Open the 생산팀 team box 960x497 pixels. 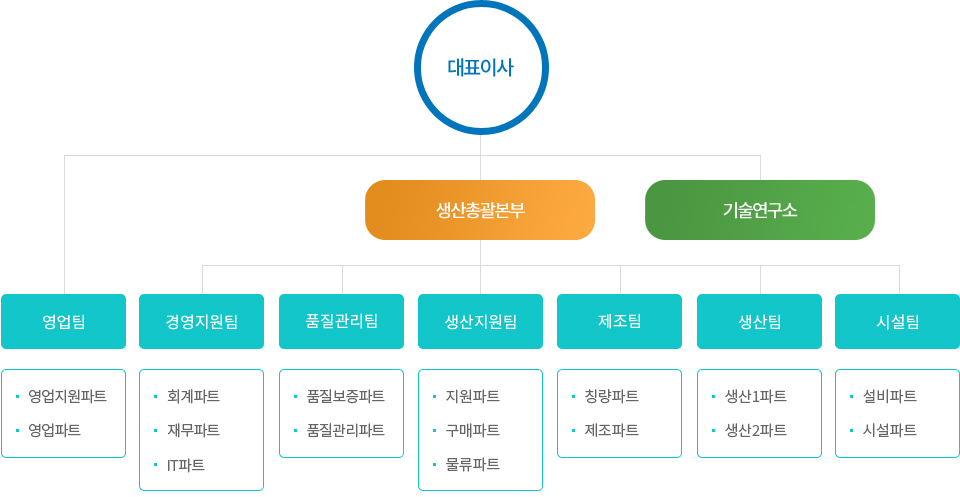click(760, 321)
